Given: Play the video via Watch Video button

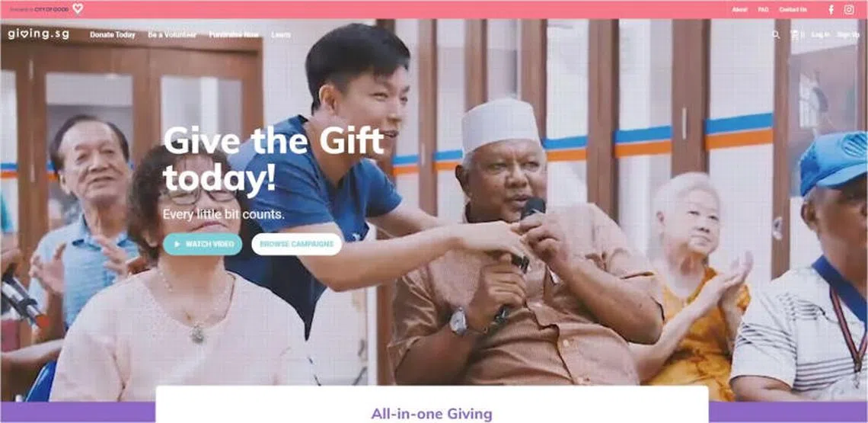Looking at the screenshot, I should click(x=202, y=244).
